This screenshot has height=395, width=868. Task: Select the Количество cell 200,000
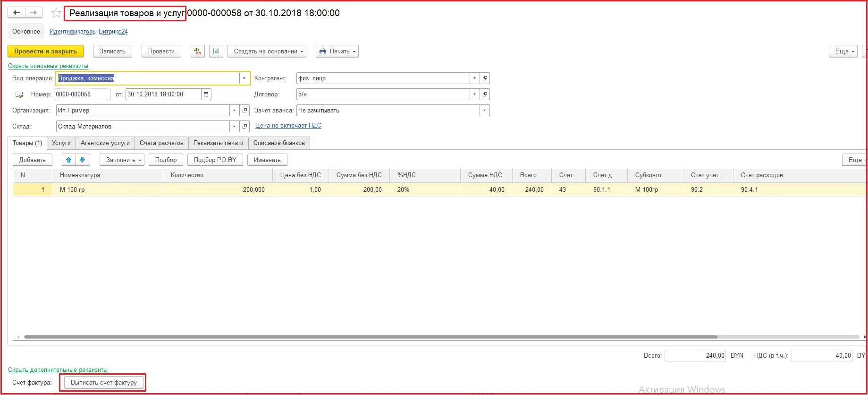(218, 189)
